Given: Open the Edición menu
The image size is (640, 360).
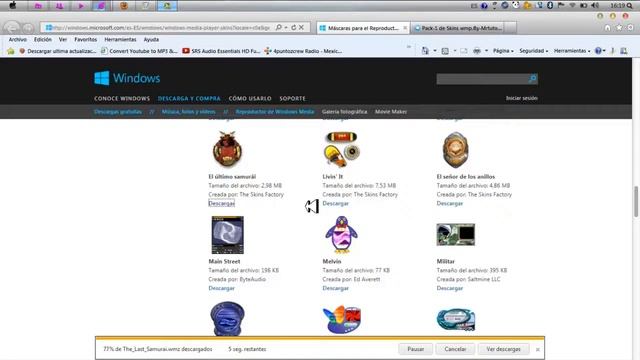Looking at the screenshot, I should point(42,40).
